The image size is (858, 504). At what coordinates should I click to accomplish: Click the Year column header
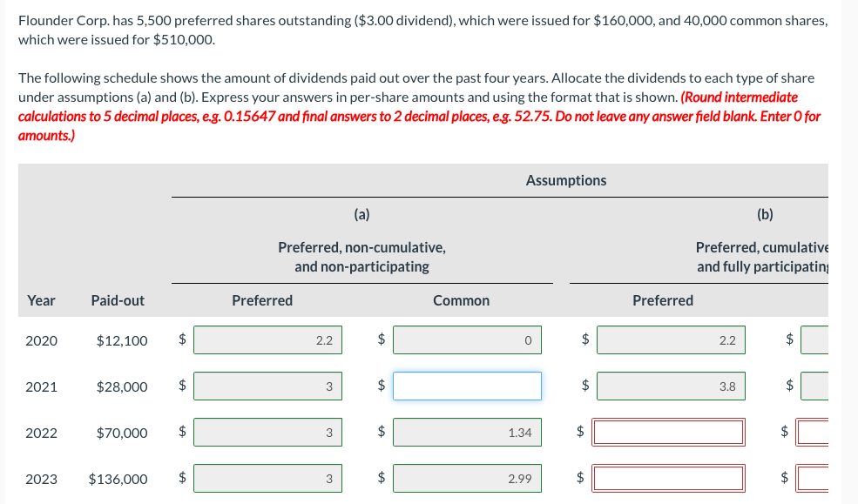click(41, 300)
